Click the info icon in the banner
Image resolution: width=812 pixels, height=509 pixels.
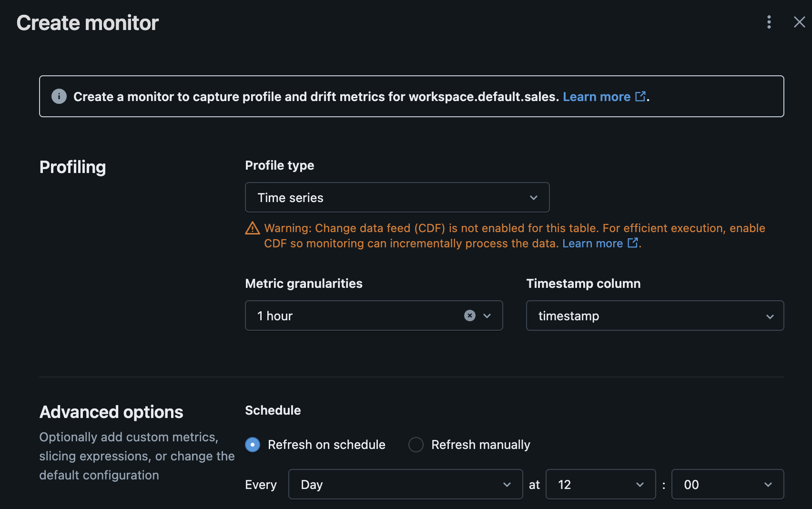[x=59, y=96]
